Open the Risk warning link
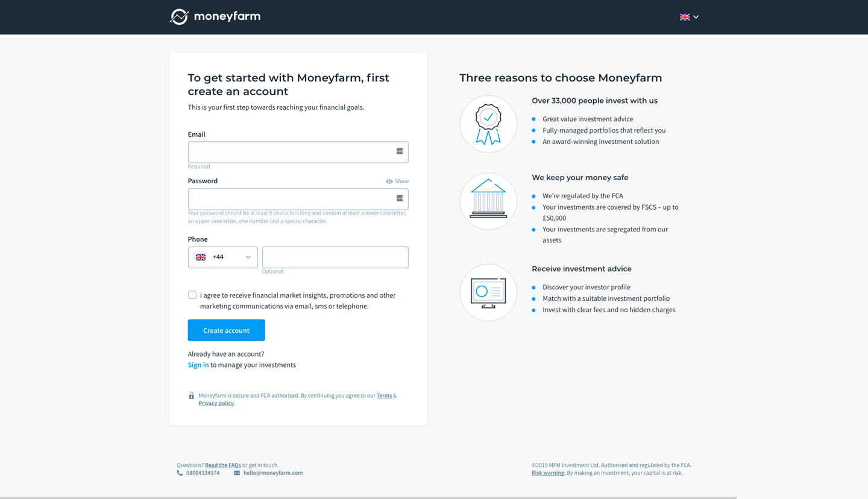The image size is (868, 499). click(548, 473)
